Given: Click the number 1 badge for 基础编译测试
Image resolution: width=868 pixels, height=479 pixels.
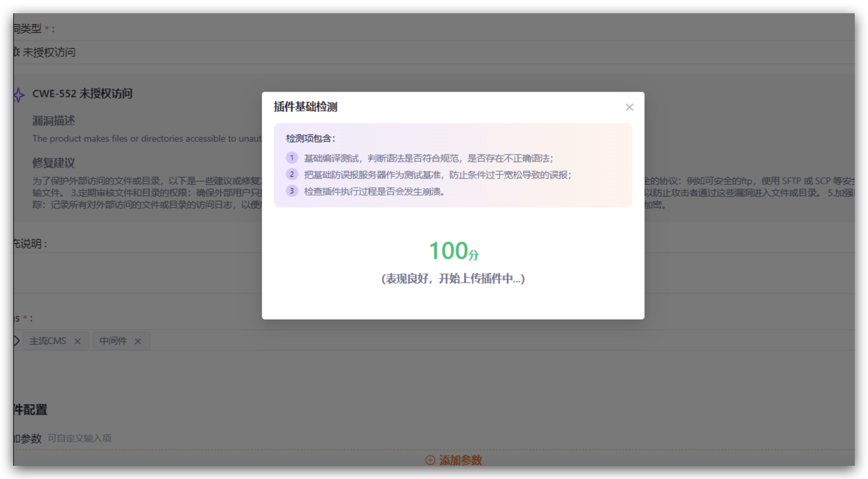Looking at the screenshot, I should (x=292, y=158).
